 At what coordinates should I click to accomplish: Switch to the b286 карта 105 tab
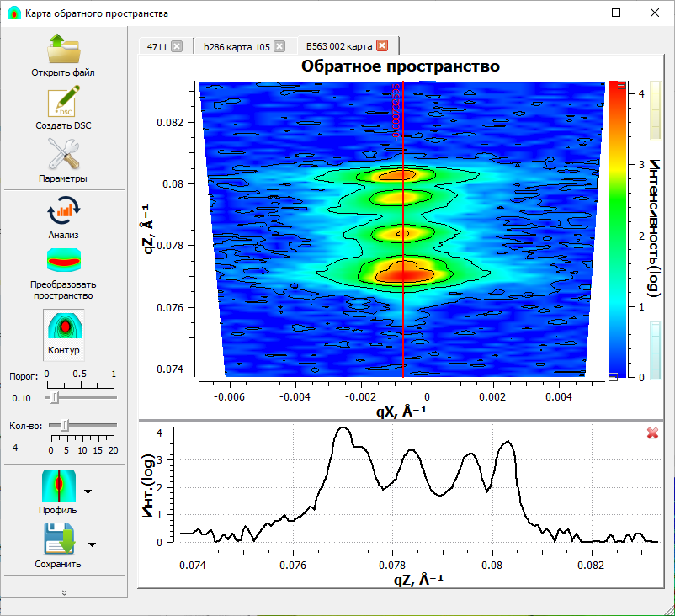coord(237,47)
